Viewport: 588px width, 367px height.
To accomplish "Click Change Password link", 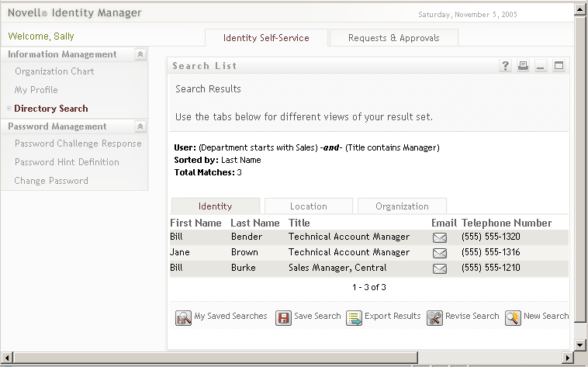I will pyautogui.click(x=51, y=181).
